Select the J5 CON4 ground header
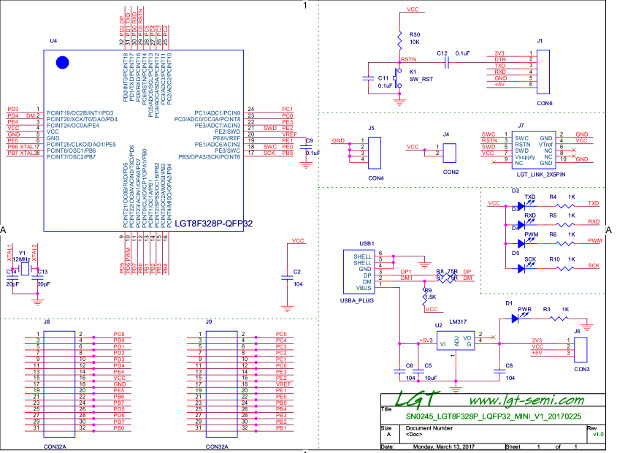640x453 pixels. point(374,153)
